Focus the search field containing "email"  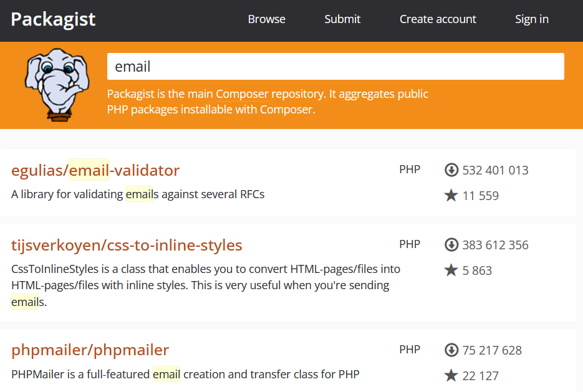point(335,66)
